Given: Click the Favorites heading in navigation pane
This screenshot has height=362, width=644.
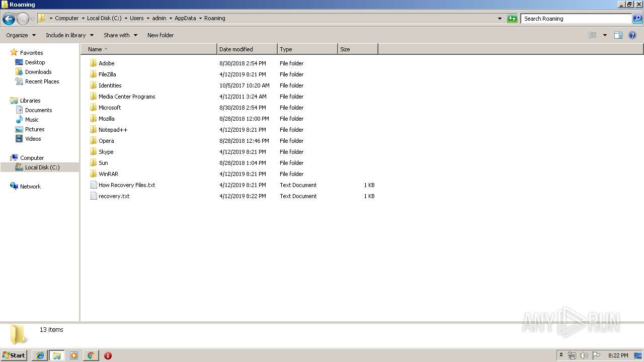Looking at the screenshot, I should pyautogui.click(x=31, y=53).
